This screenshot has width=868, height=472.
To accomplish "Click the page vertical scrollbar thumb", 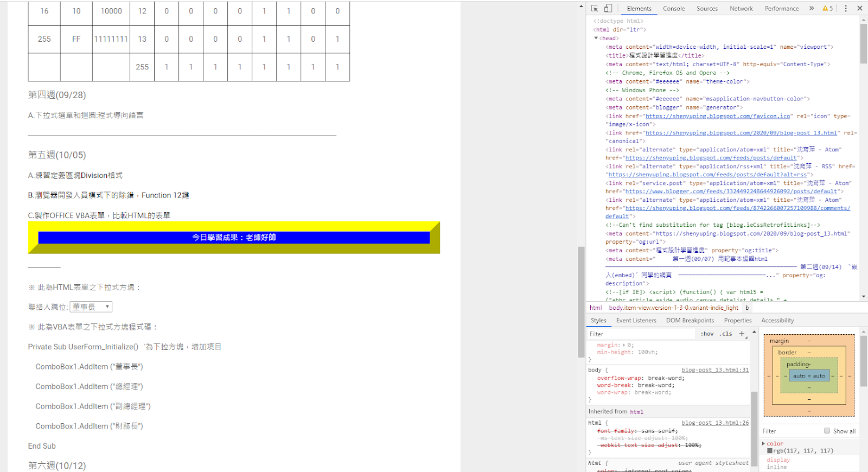I will pos(581,302).
